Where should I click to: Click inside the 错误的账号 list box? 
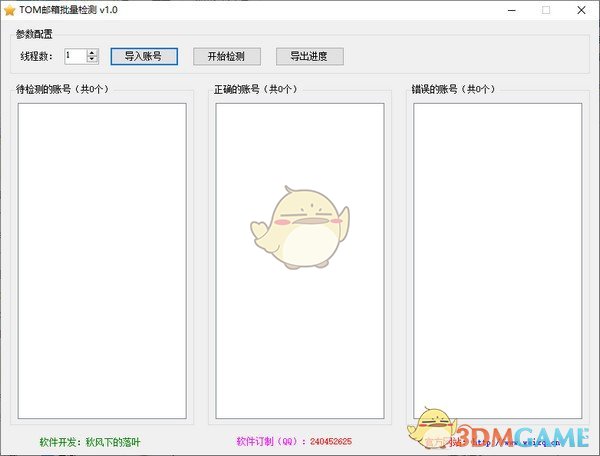(497, 261)
